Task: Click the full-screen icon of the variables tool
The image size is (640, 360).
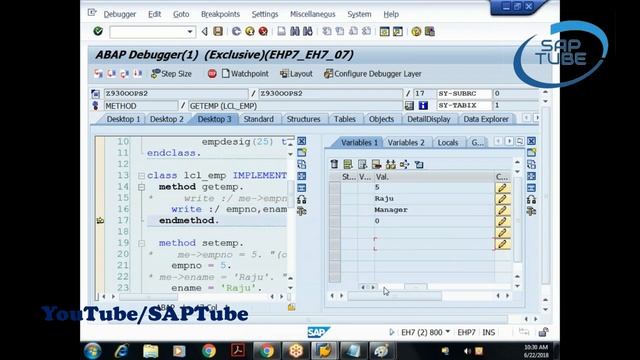Action: click(531, 176)
